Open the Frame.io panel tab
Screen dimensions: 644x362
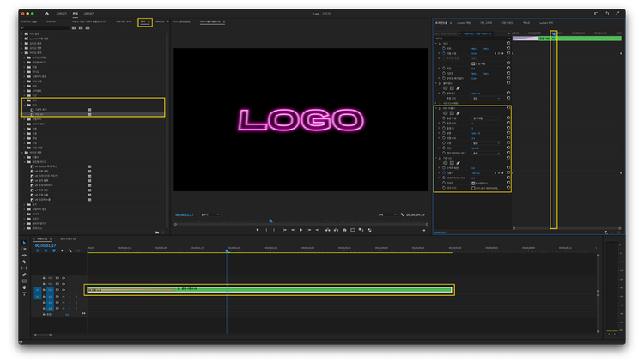pyautogui.click(x=160, y=21)
